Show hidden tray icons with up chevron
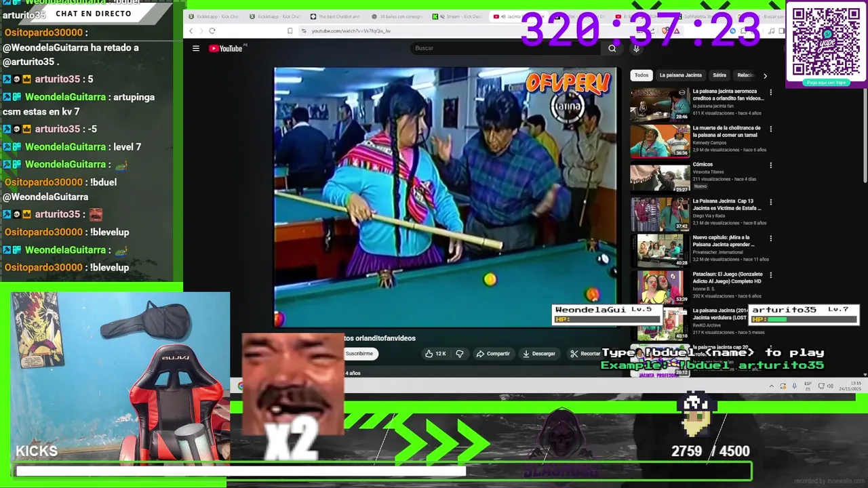The height and width of the screenshot is (488, 868). point(771,386)
